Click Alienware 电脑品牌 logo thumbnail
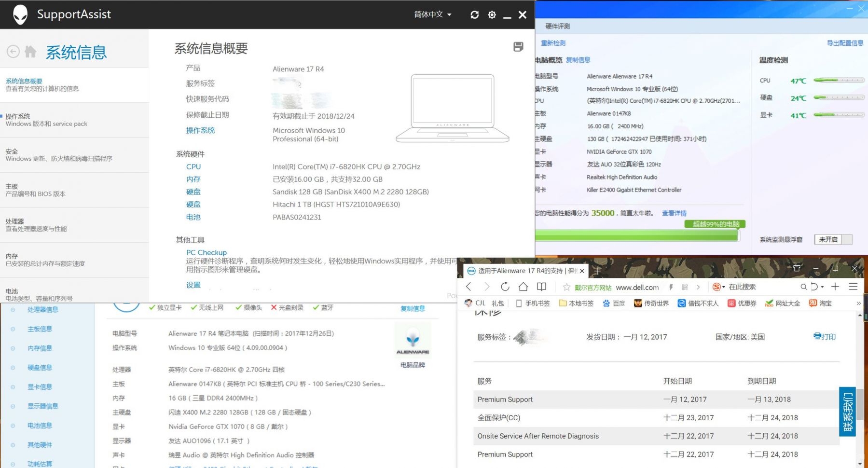 coord(413,340)
